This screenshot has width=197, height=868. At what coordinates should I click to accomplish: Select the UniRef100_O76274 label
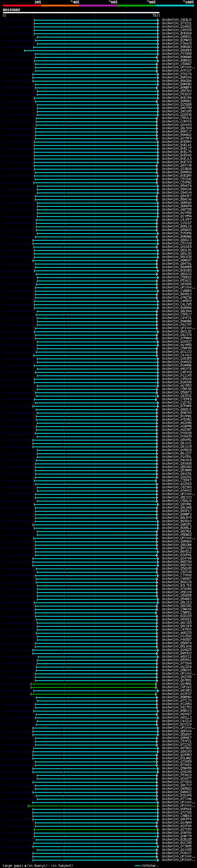176,74
